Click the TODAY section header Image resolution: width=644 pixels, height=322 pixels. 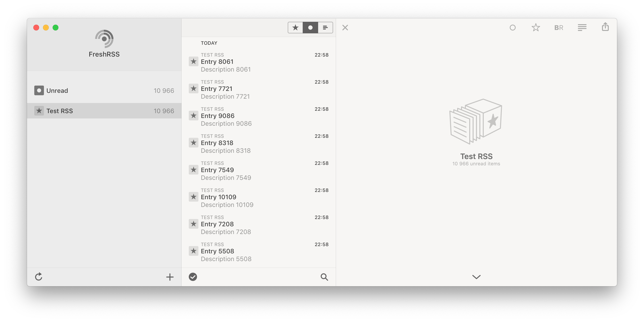click(209, 43)
